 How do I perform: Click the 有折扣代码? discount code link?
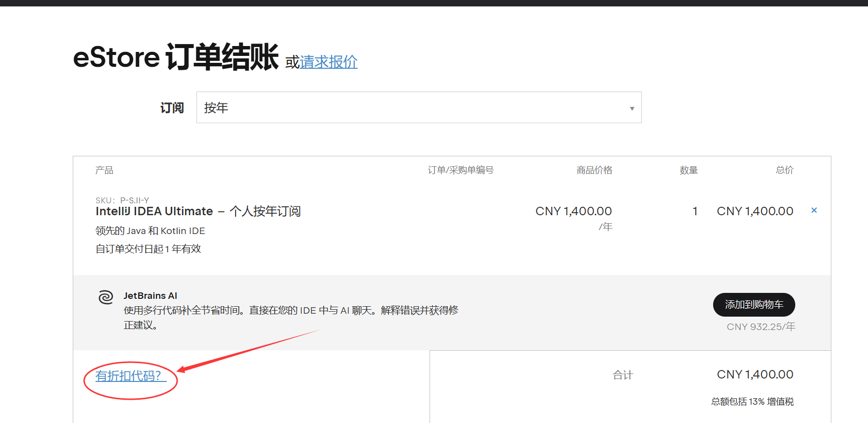[131, 376]
